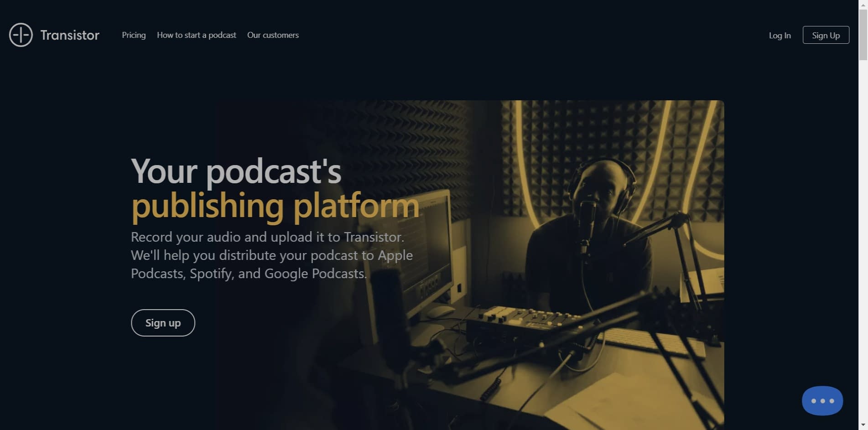
Task: Click the 'publishing platform' gold headline
Action: coord(275,206)
